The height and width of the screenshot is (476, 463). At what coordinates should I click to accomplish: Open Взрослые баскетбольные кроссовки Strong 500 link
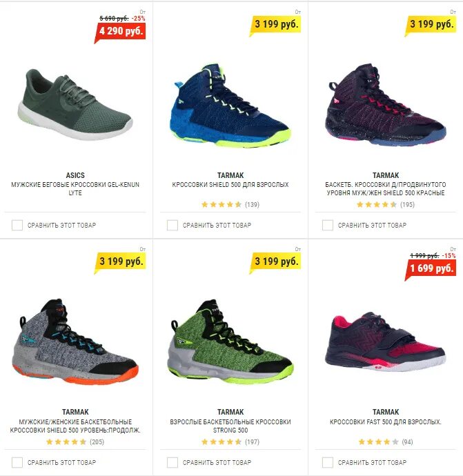click(x=230, y=426)
